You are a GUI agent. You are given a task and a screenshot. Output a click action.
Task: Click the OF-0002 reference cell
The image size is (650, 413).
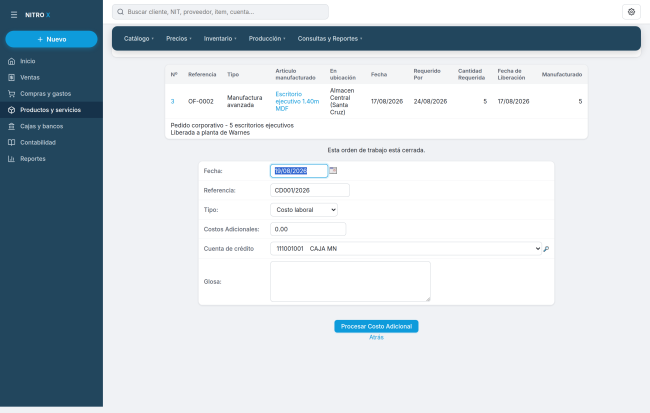click(201, 102)
